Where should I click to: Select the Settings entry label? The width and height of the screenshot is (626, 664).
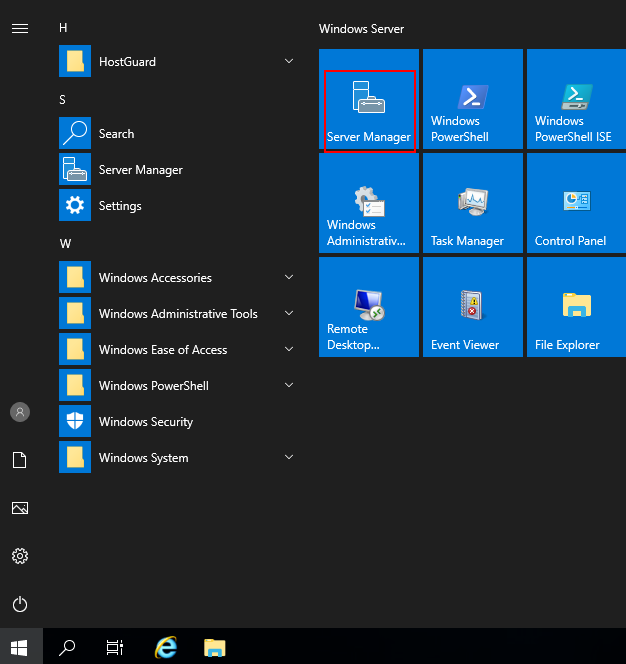pos(120,206)
